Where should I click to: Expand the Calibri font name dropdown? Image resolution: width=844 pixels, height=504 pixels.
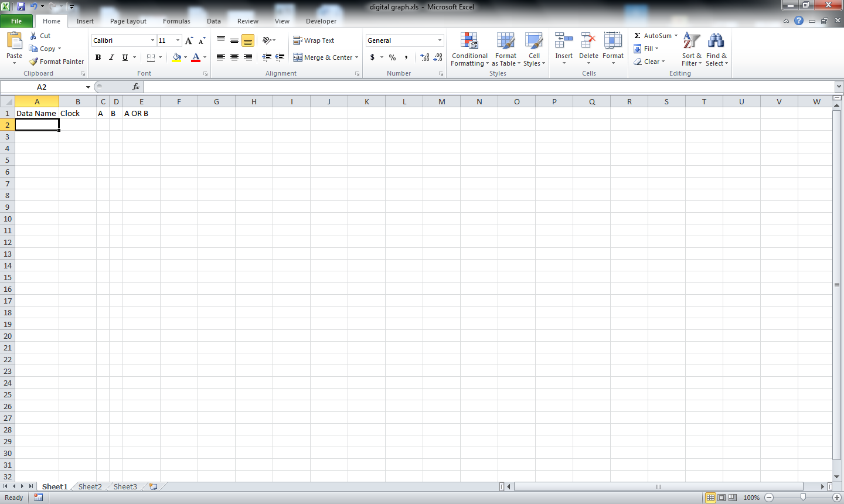coord(152,40)
